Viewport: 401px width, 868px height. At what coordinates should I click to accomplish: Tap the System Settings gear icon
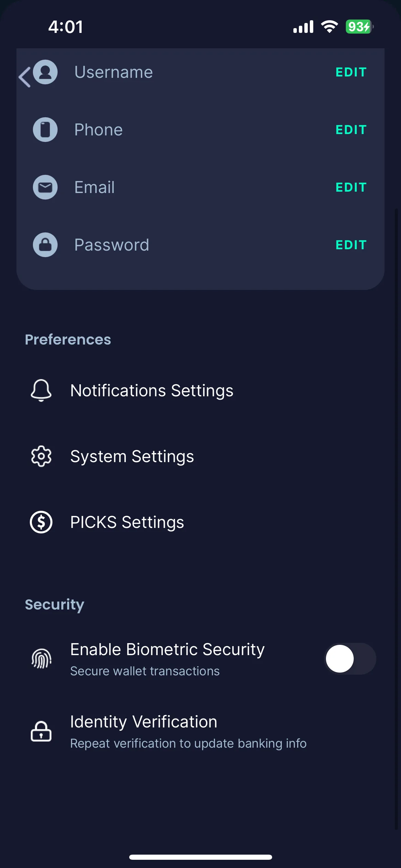[41, 456]
